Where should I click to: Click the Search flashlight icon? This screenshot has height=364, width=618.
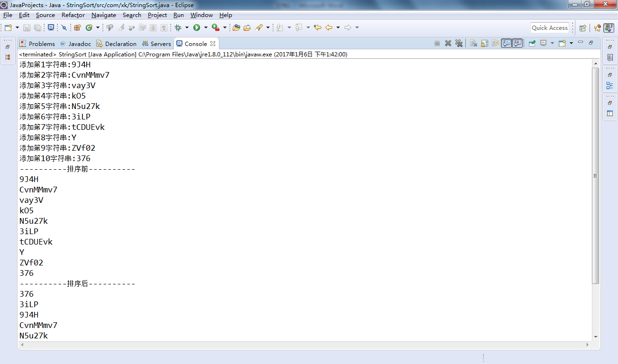click(x=259, y=27)
